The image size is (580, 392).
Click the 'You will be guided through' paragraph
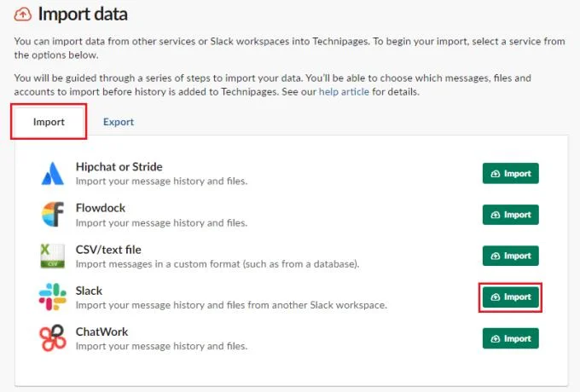point(273,84)
